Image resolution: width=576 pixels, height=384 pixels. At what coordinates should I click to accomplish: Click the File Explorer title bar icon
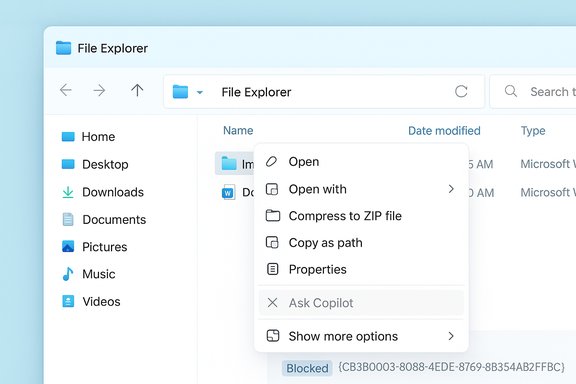[x=64, y=48]
